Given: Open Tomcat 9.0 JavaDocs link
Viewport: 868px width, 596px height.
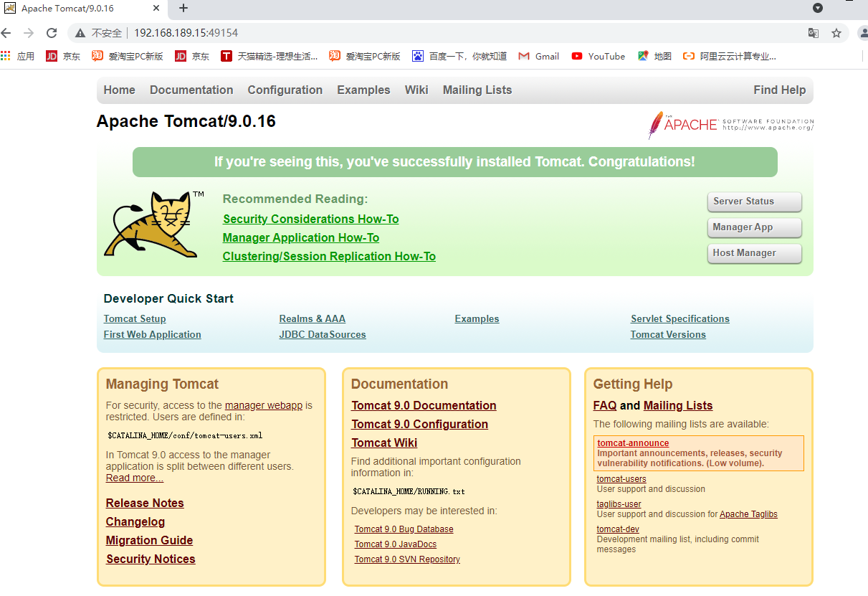Looking at the screenshot, I should 396,544.
